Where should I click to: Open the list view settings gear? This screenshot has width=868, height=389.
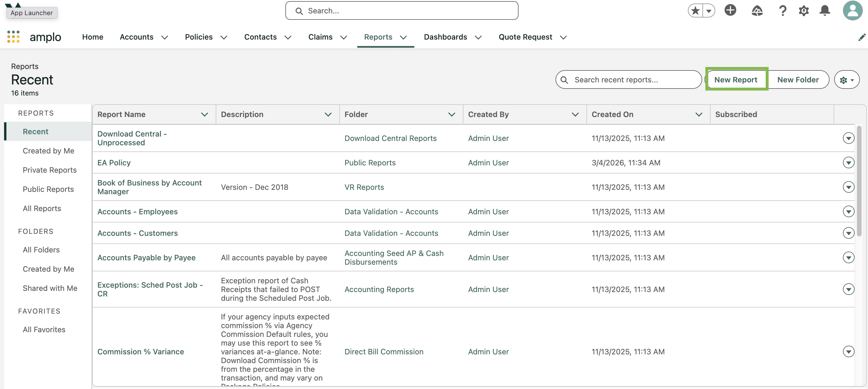(x=846, y=80)
